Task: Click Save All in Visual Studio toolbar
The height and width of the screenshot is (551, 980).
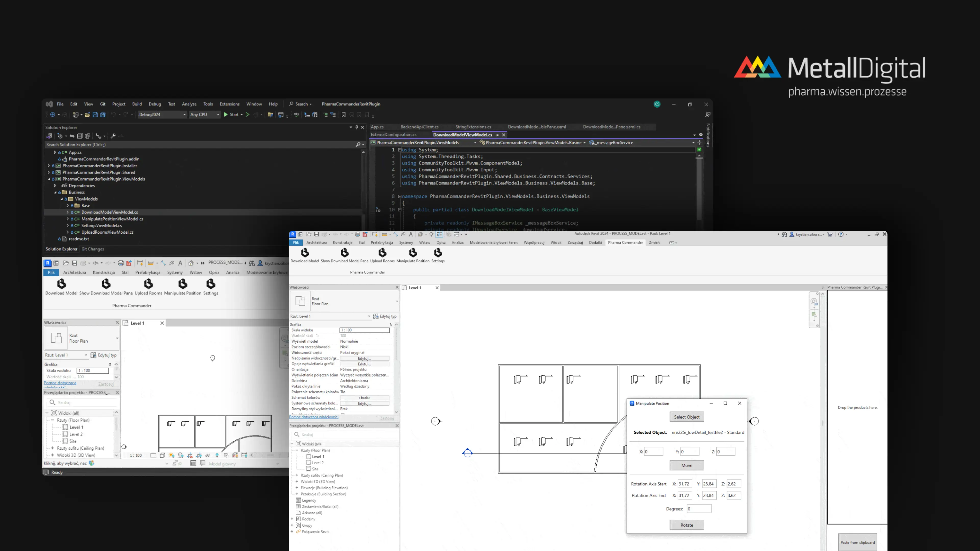Action: [x=102, y=115]
